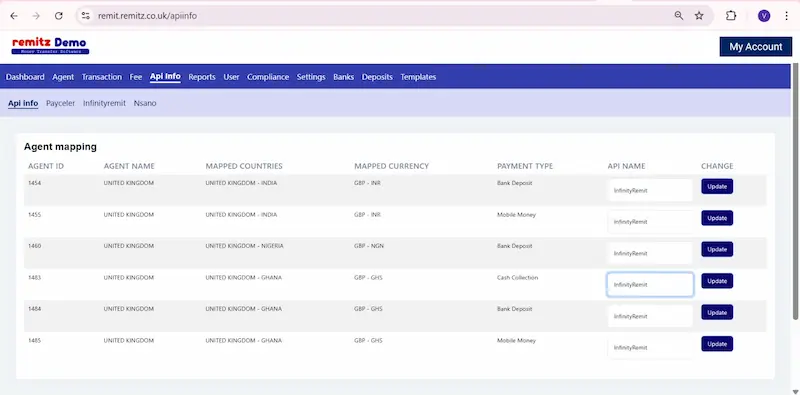Click the PAYMENT TYPE column header
Screen dimensions: 800x395
[x=525, y=166]
